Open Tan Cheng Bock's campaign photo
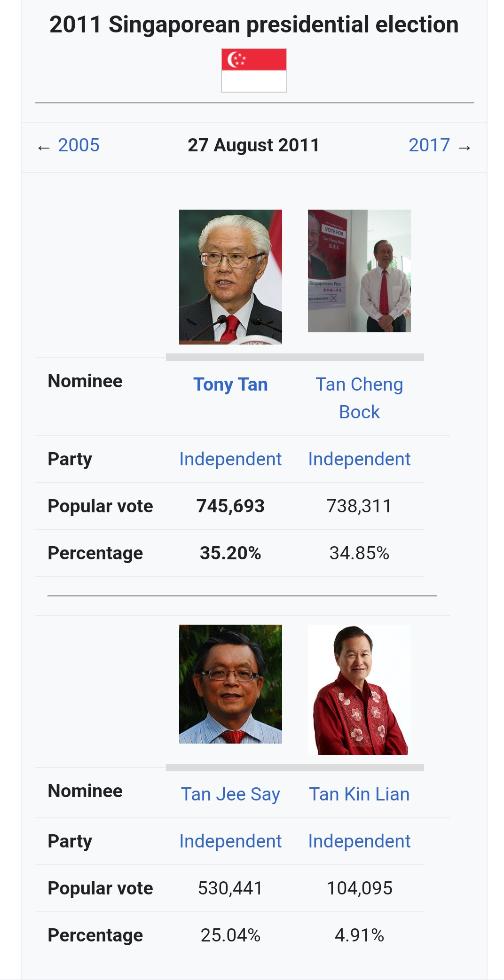The image size is (504, 980). coord(359,271)
